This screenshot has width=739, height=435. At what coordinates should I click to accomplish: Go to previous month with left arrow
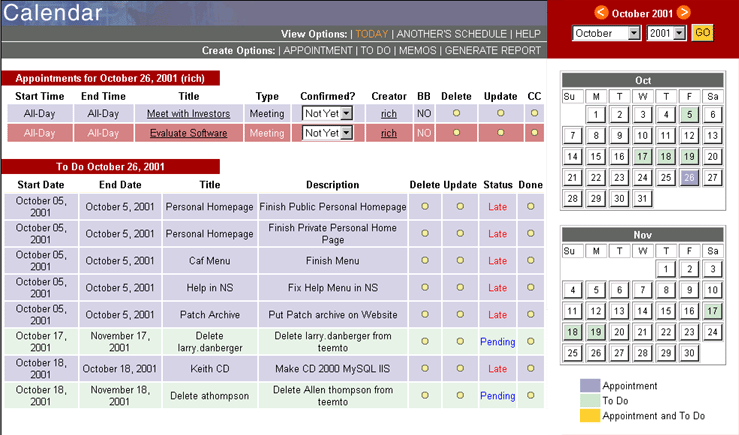(x=601, y=12)
